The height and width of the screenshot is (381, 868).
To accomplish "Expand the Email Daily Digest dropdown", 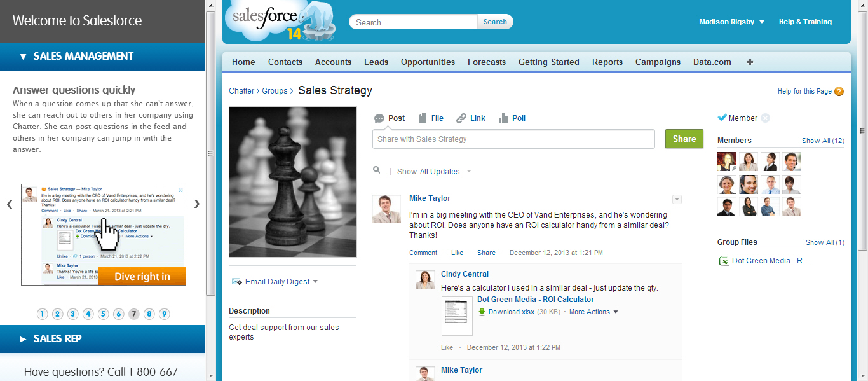I will pyautogui.click(x=315, y=282).
